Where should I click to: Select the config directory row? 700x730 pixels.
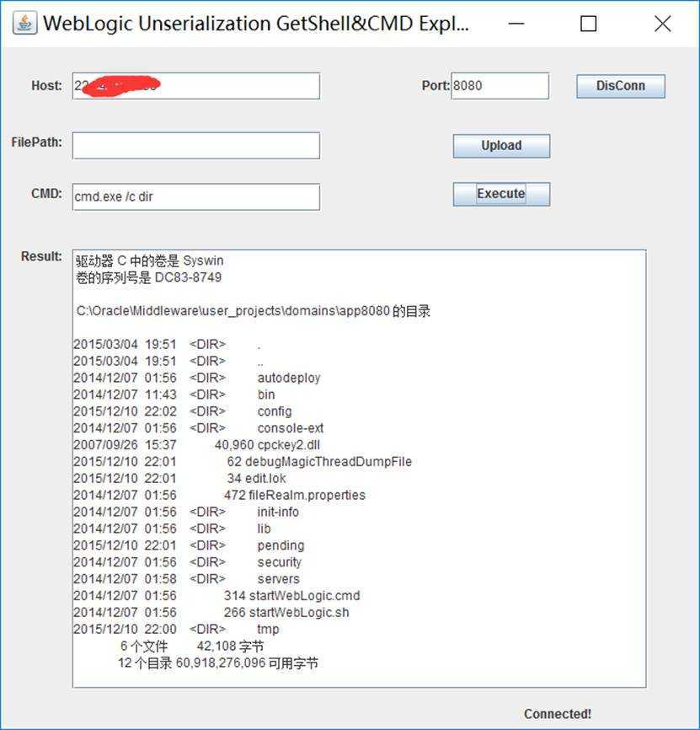click(183, 411)
